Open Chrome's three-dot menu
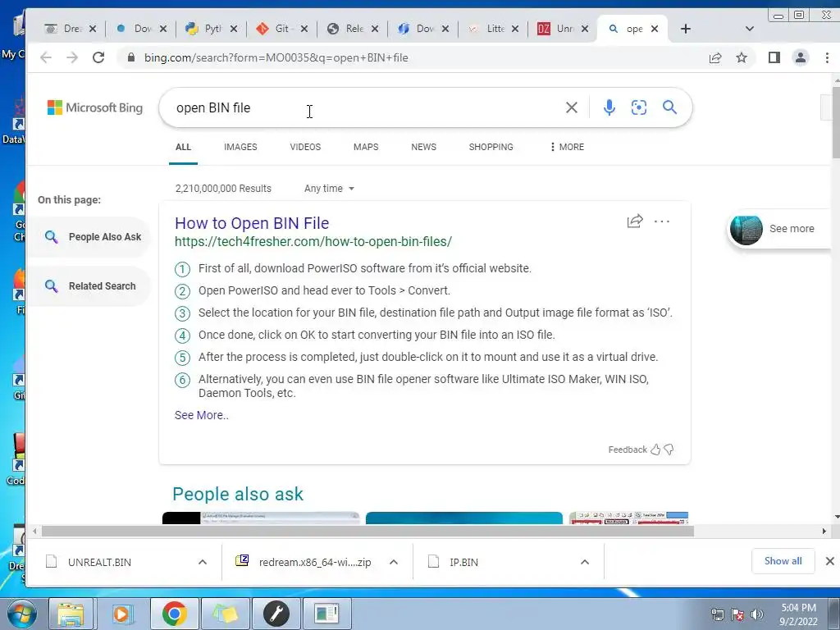The width and height of the screenshot is (840, 630). click(827, 57)
